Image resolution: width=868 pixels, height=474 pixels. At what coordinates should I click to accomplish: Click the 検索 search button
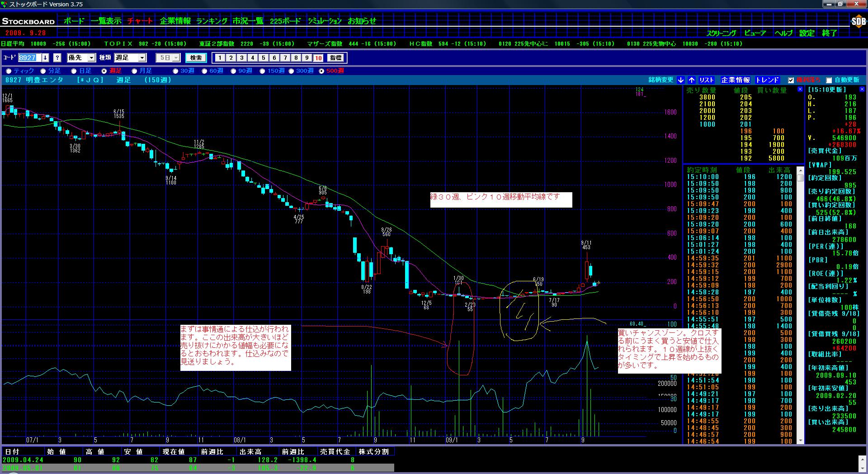pyautogui.click(x=196, y=58)
